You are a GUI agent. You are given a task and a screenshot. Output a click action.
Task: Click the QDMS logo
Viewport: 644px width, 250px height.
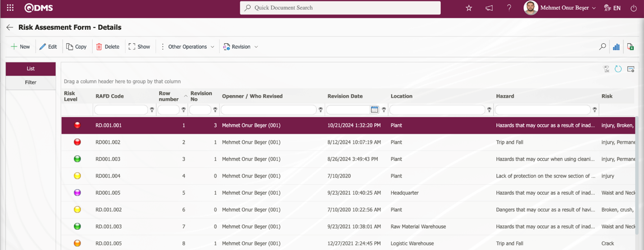39,8
